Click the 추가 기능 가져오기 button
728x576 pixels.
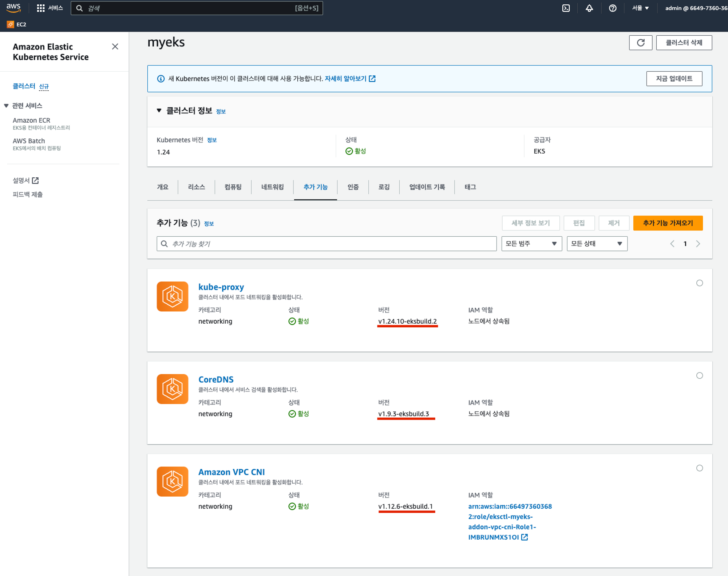[668, 223]
